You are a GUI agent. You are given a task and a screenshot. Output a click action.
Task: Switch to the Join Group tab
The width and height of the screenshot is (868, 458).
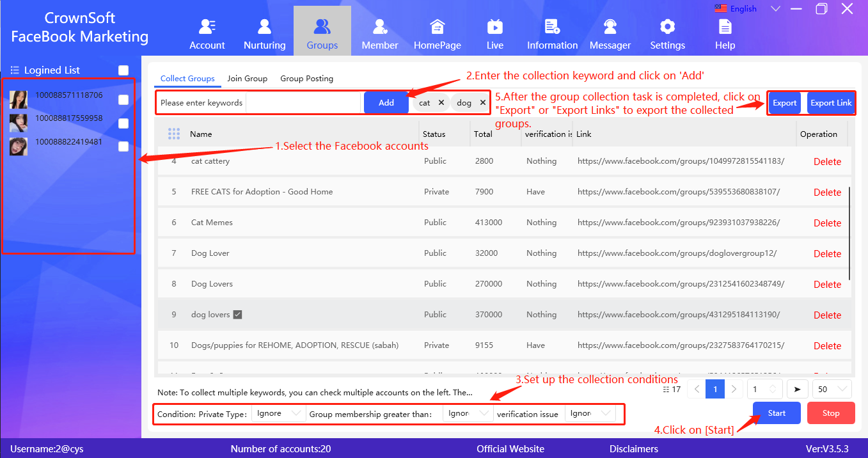[x=247, y=79]
